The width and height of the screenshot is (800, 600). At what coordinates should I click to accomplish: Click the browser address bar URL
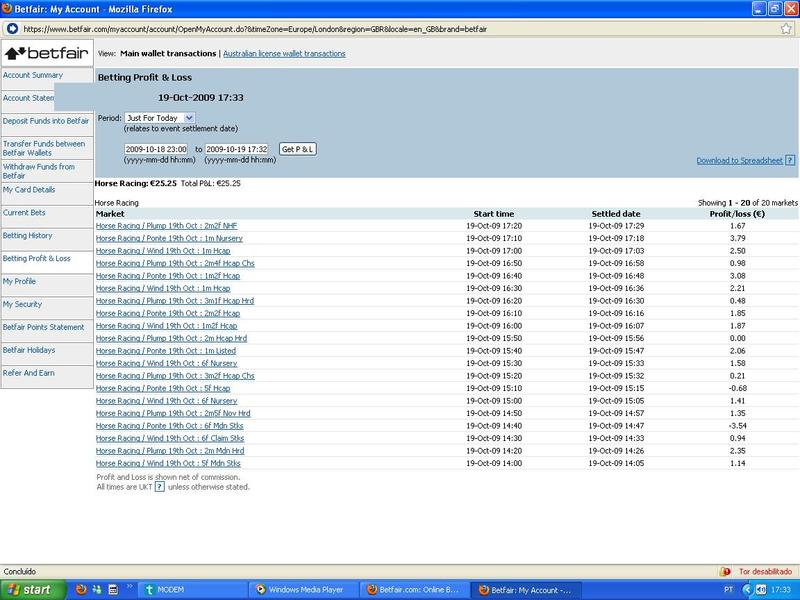point(255,29)
